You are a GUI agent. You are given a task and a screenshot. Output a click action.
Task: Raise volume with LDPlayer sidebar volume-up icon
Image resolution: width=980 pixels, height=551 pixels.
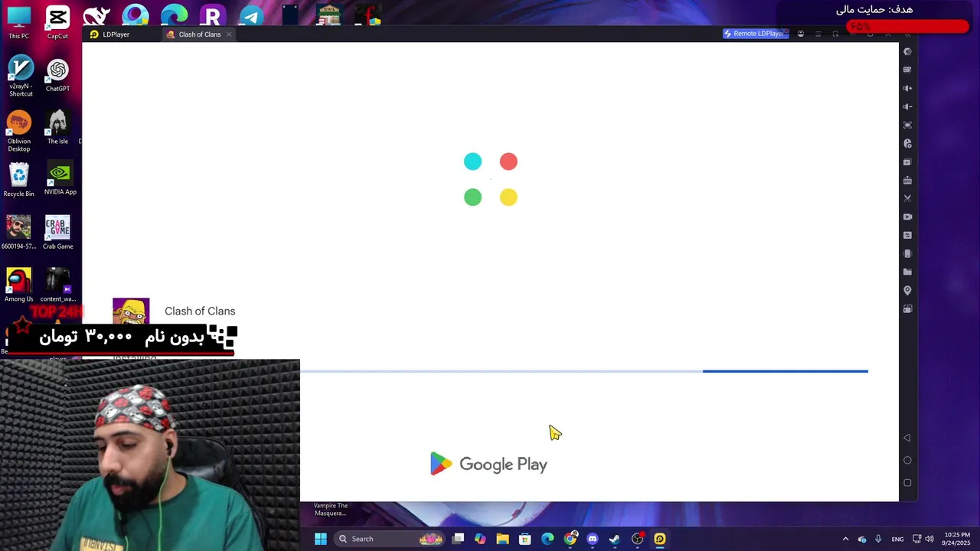click(907, 88)
